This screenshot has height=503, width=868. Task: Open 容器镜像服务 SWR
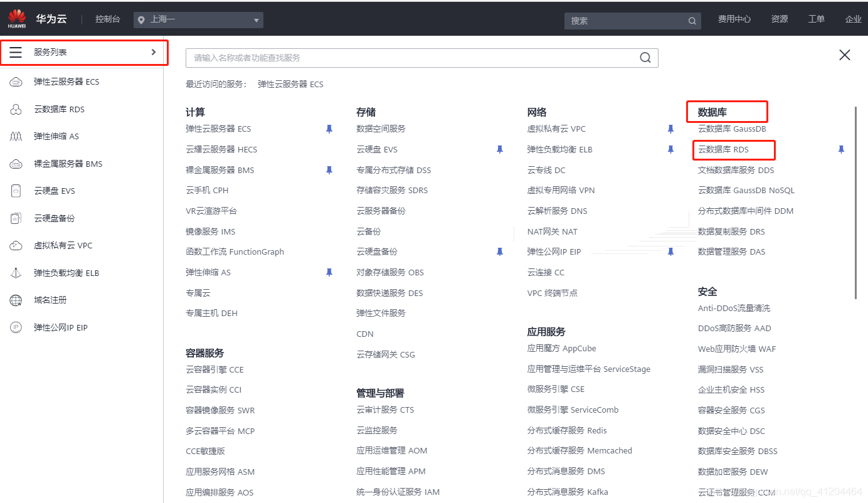pyautogui.click(x=220, y=410)
